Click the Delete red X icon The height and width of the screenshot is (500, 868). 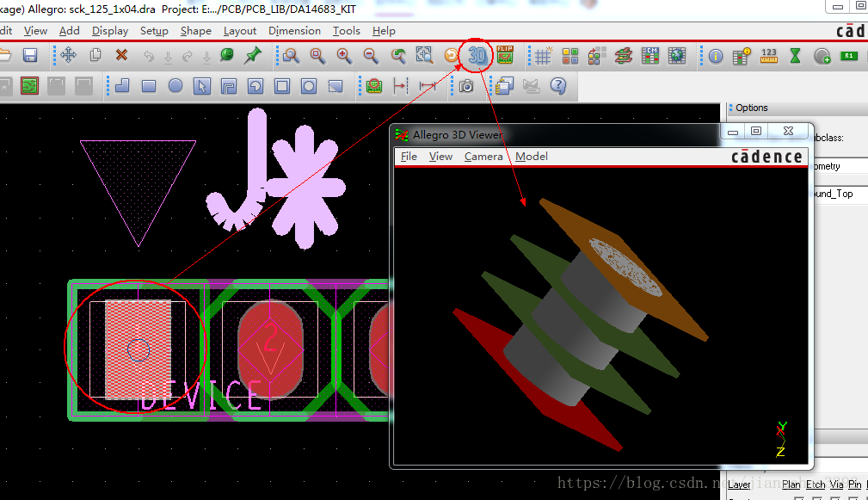[x=122, y=55]
